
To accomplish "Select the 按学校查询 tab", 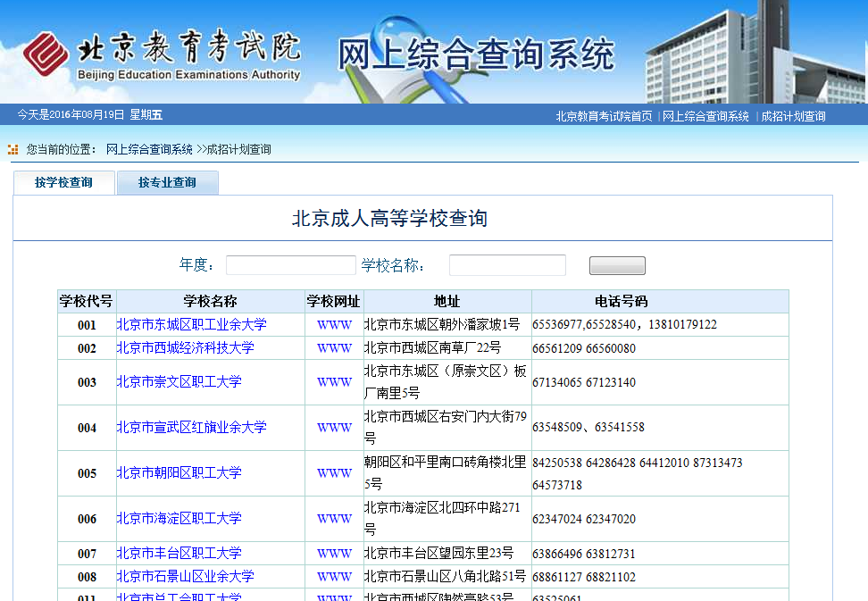I will point(63,182).
